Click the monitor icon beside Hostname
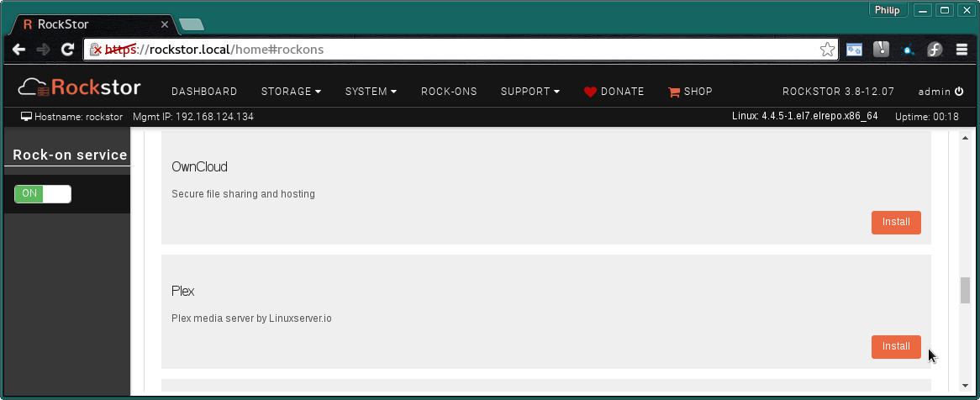980x400 pixels. [x=26, y=116]
